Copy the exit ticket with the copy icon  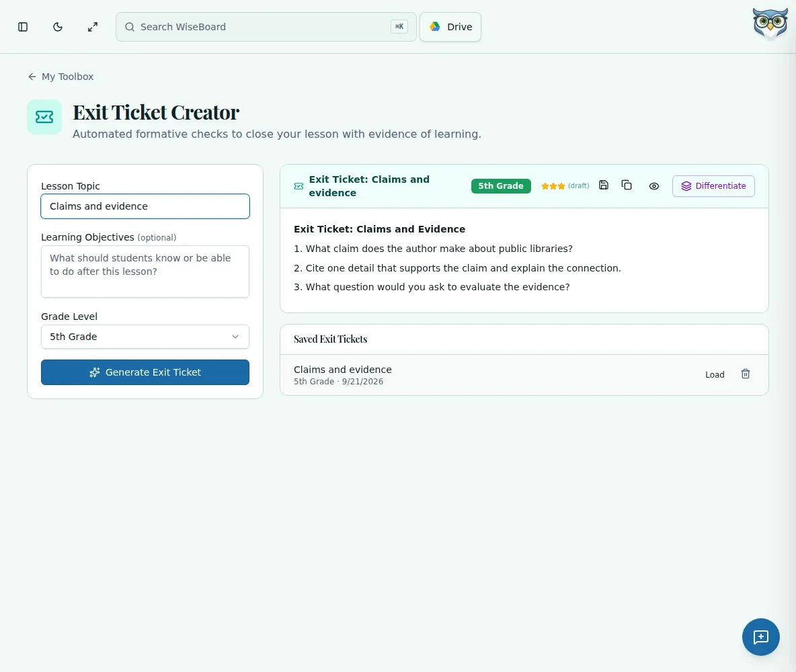627,185
